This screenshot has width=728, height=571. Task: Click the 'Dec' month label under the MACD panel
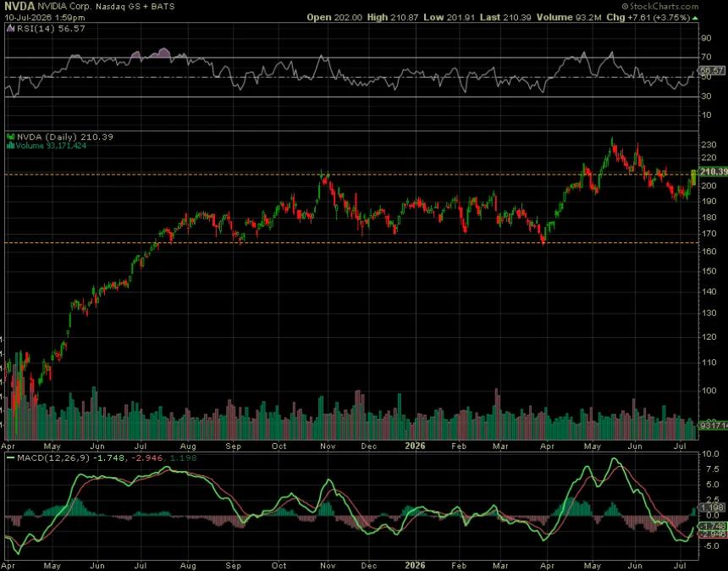click(368, 565)
